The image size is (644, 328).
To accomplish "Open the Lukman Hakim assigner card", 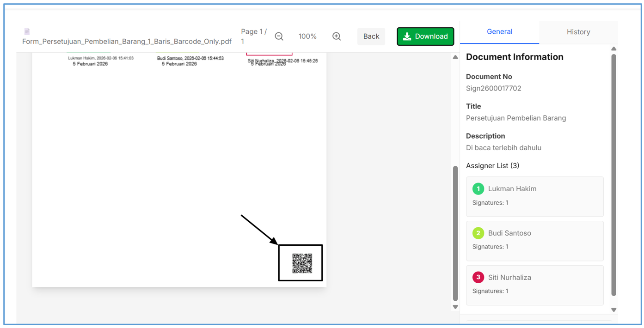I will [534, 196].
